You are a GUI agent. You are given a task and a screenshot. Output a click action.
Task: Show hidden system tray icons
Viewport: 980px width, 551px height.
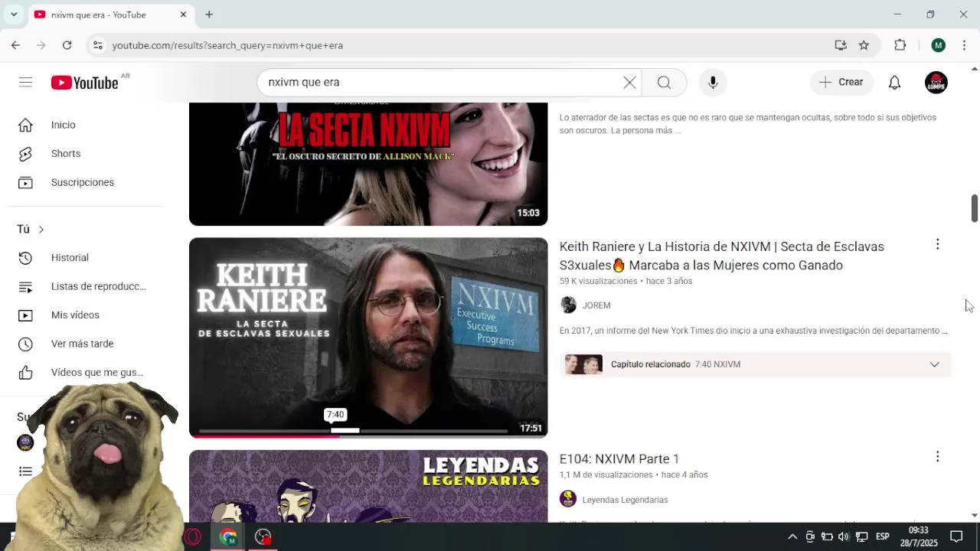[792, 536]
